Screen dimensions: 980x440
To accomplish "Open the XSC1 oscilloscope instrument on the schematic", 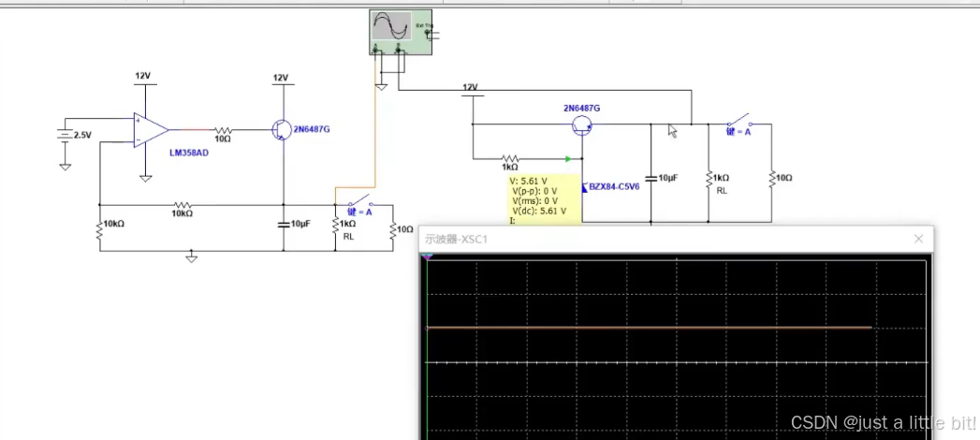I will 400,33.
